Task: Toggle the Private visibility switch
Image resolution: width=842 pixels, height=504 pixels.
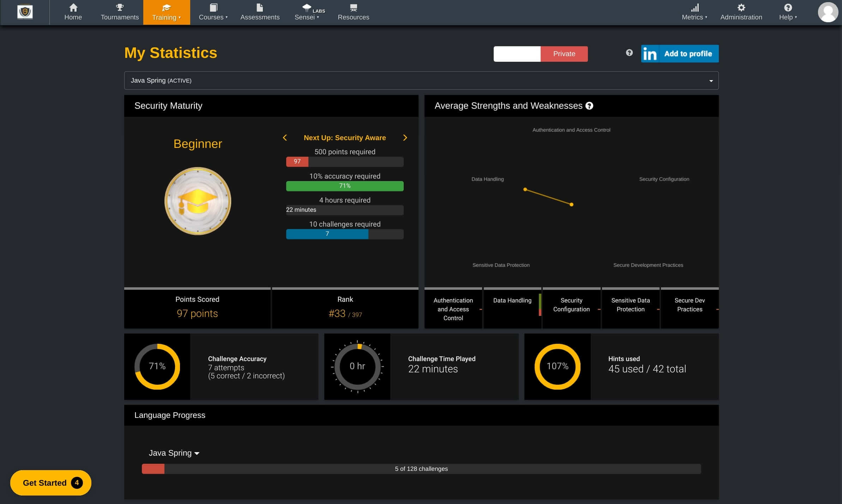Action: point(564,54)
